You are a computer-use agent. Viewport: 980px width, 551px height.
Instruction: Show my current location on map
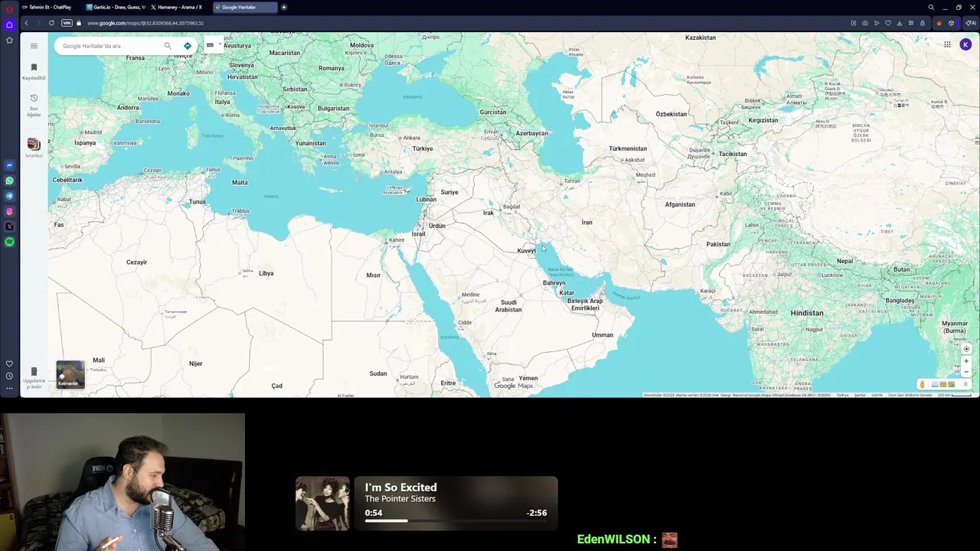[x=966, y=349]
